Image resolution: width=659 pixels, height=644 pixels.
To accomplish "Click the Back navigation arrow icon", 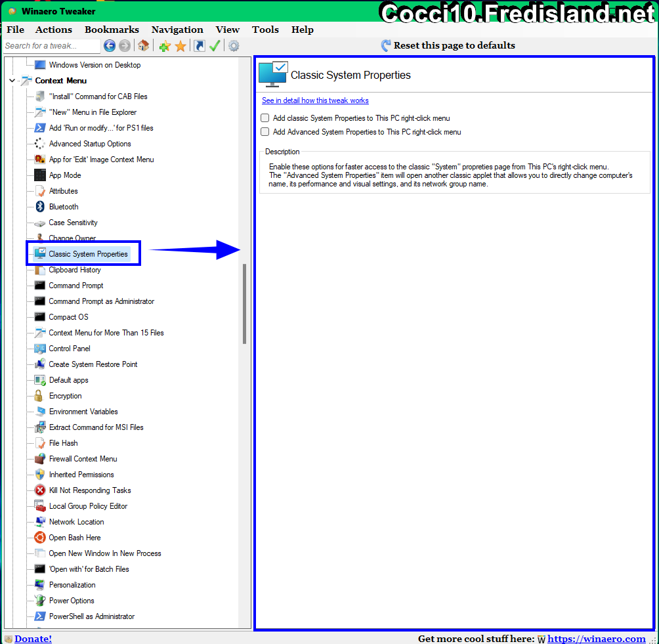I will point(109,45).
